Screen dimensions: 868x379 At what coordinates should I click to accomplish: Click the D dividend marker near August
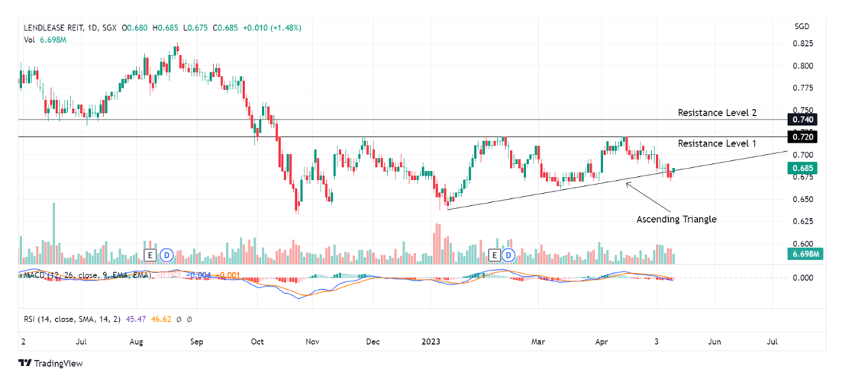(x=166, y=255)
